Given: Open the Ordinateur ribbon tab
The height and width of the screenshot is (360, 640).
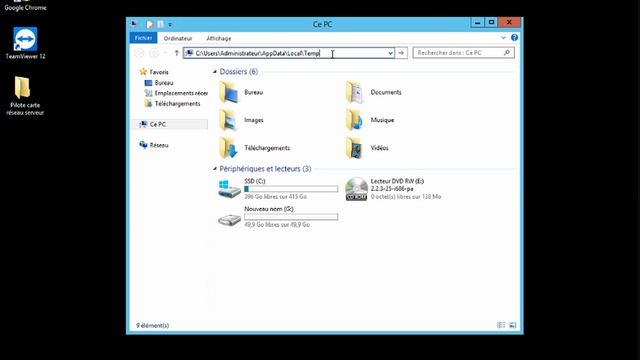Looking at the screenshot, I should (178, 38).
